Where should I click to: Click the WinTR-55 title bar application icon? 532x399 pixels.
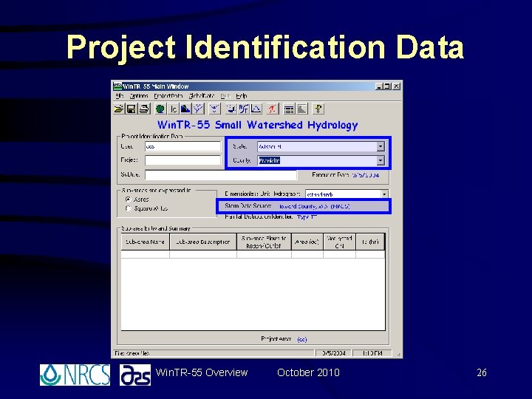click(117, 86)
